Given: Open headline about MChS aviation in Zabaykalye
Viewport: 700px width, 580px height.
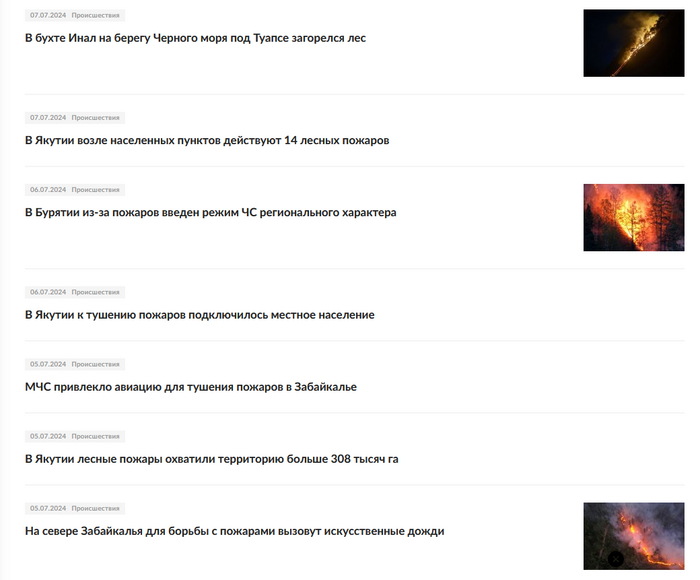Looking at the screenshot, I should tap(191, 387).
